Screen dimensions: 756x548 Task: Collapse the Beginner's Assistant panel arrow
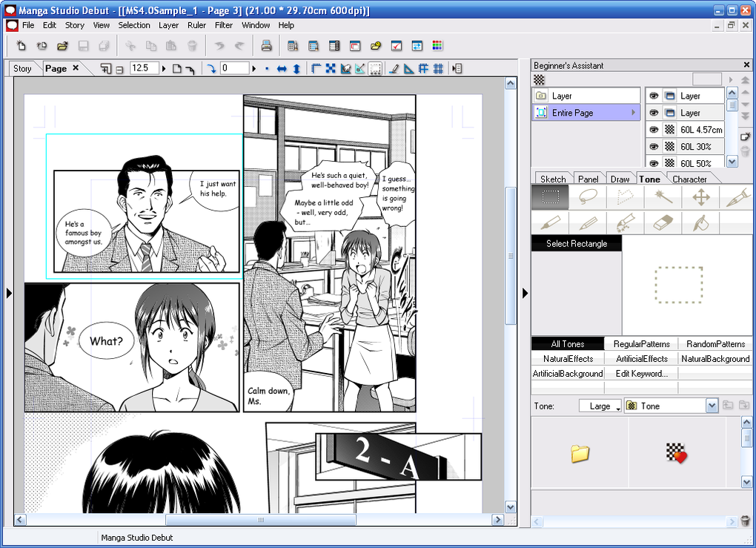tap(525, 293)
